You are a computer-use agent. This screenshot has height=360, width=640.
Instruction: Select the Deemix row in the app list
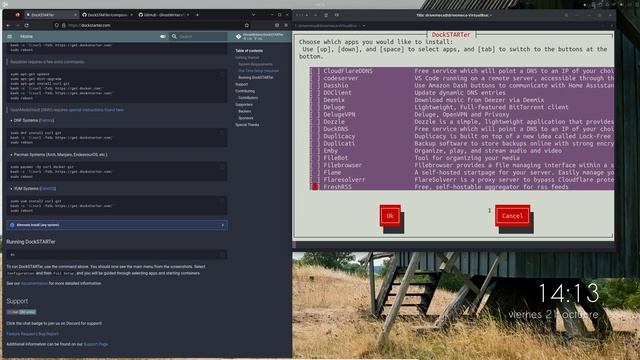[x=462, y=100]
